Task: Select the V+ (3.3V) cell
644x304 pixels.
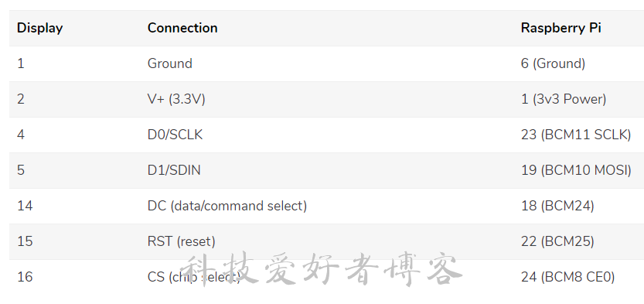Action: [176, 99]
